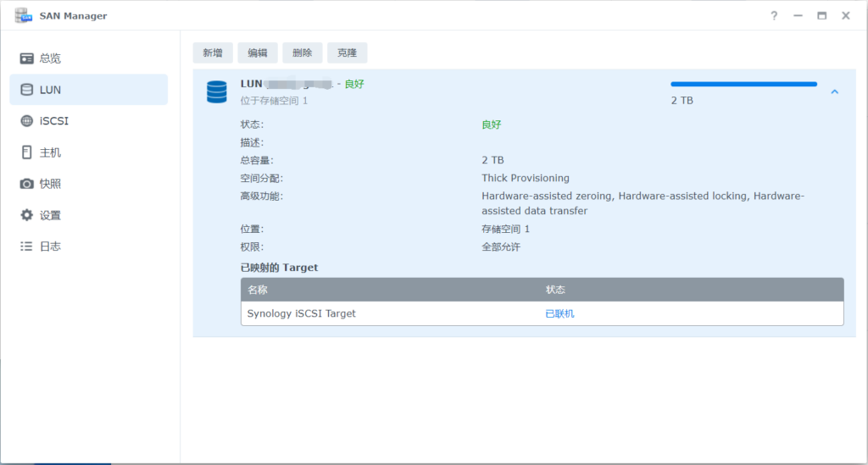
Task: Click the 位置 label
Action: point(252,229)
